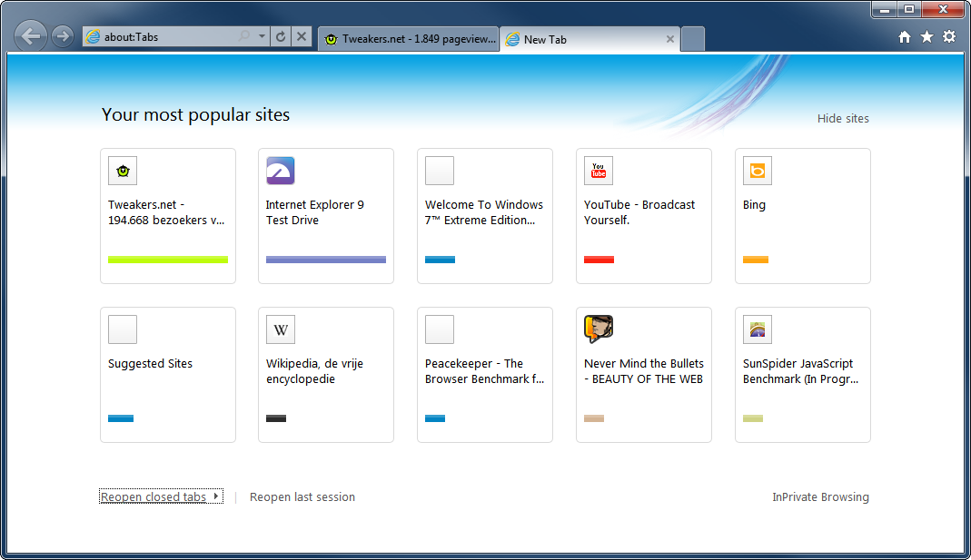971x560 pixels.
Task: Click the red YouTube activity bar
Action: 599,260
